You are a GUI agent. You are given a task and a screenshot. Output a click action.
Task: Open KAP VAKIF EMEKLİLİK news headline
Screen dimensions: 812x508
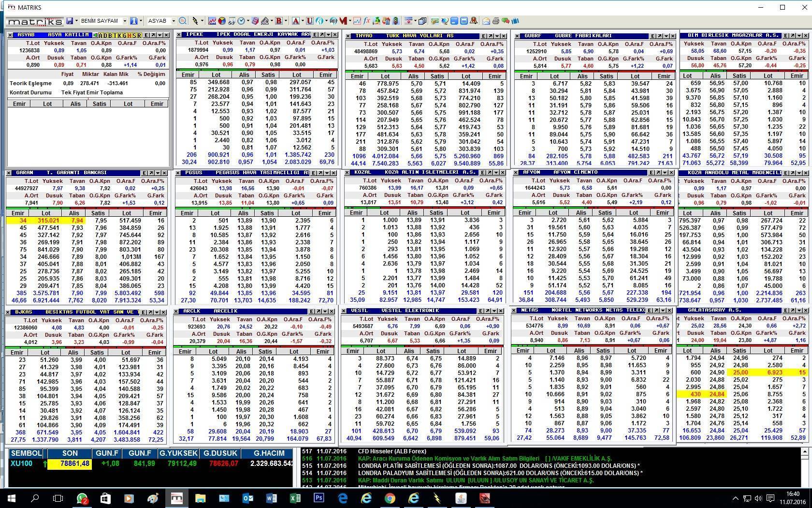pos(484,458)
